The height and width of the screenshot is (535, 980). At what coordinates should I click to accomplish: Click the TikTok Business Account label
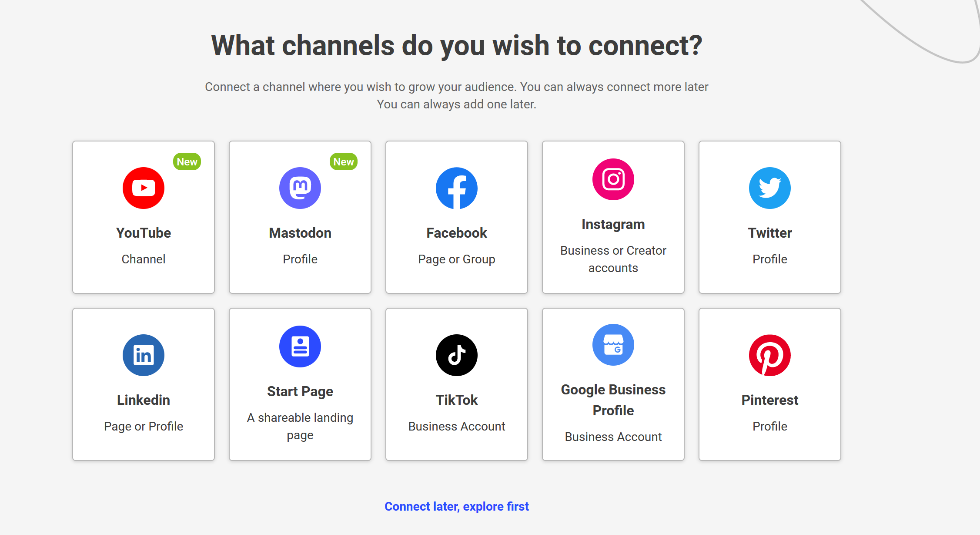[x=457, y=426]
